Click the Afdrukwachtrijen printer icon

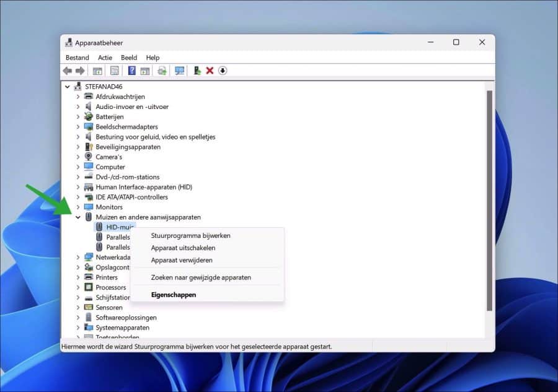89,97
